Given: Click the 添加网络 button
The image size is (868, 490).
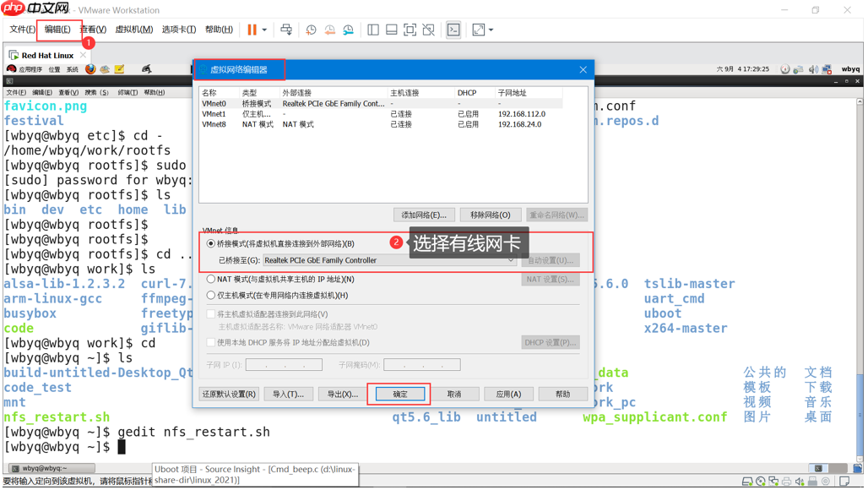Looking at the screenshot, I should click(x=423, y=214).
